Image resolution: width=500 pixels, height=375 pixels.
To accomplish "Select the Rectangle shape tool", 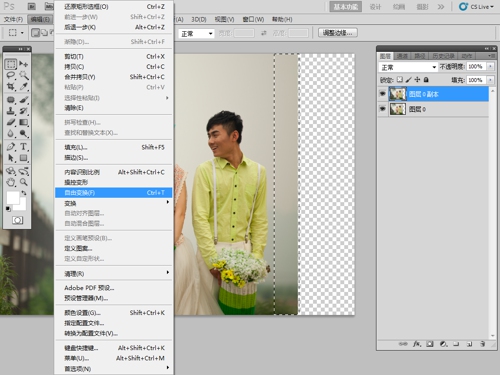I will pyautogui.click(x=23, y=158).
